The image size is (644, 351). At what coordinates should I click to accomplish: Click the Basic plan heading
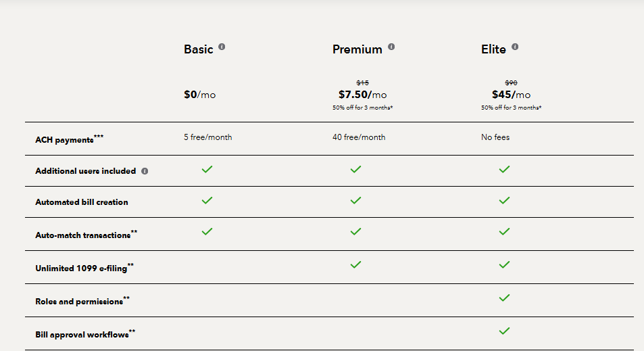[198, 49]
